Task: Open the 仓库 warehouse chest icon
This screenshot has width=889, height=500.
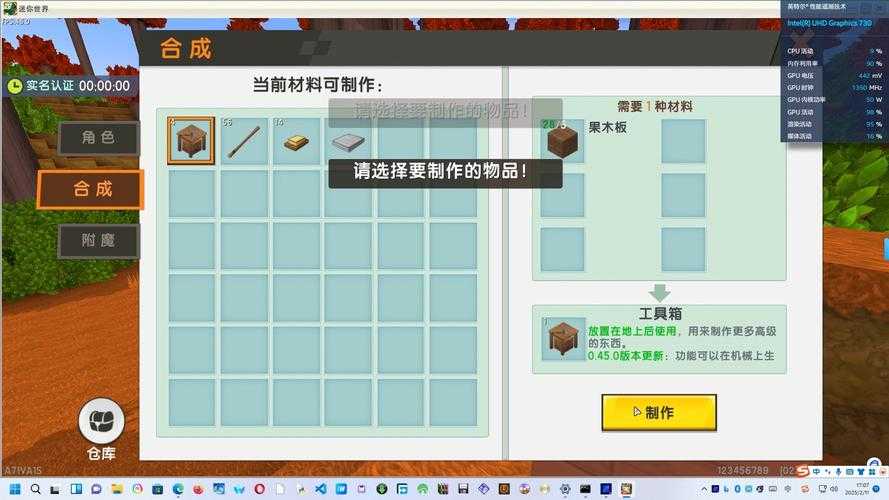Action: pyautogui.click(x=101, y=421)
